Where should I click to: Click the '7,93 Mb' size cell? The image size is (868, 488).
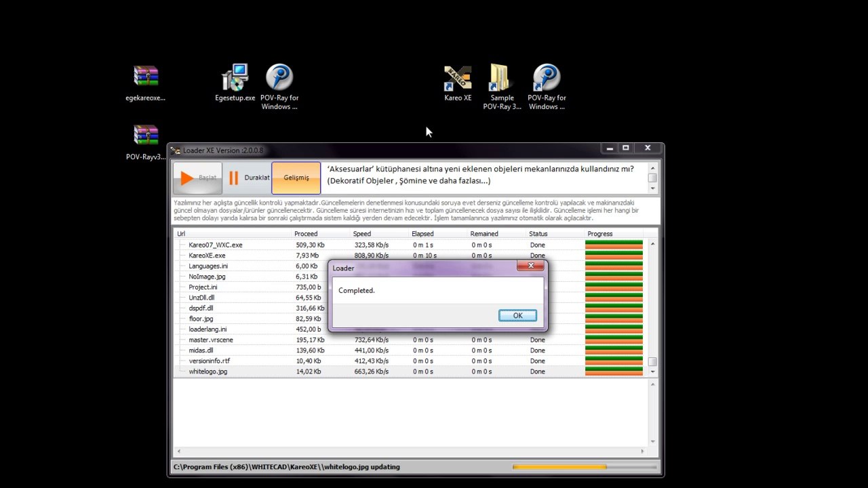(x=307, y=256)
